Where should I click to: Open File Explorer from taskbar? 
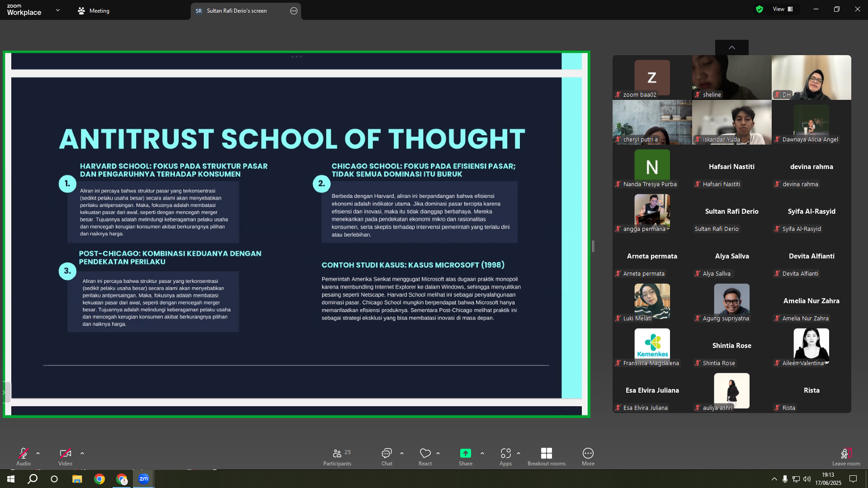pos(77,479)
